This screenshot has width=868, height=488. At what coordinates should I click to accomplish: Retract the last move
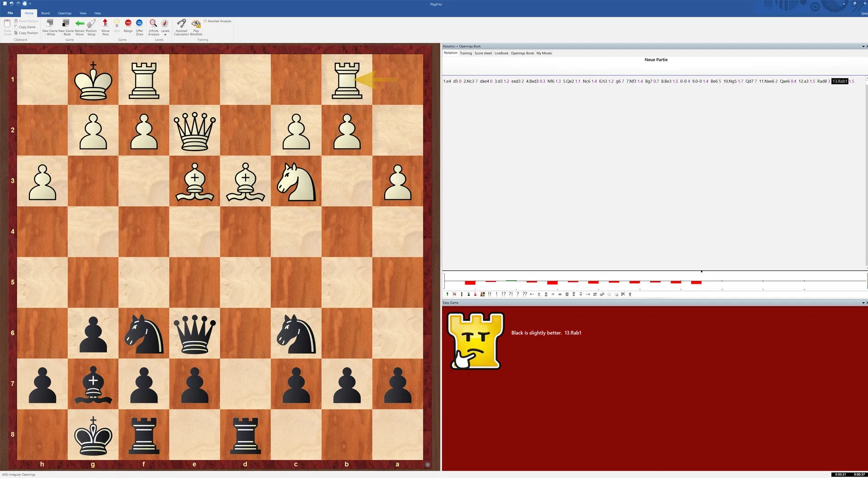pos(80,27)
